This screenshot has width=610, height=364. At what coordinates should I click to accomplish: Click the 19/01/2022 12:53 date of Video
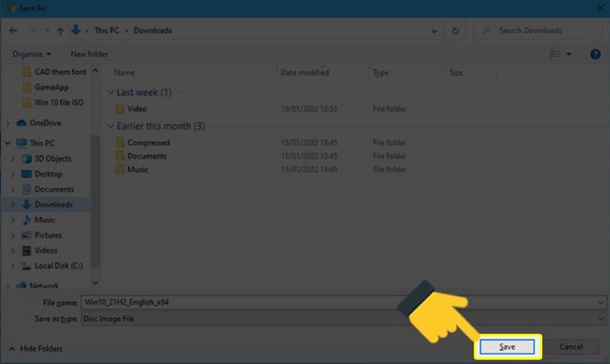(310, 109)
